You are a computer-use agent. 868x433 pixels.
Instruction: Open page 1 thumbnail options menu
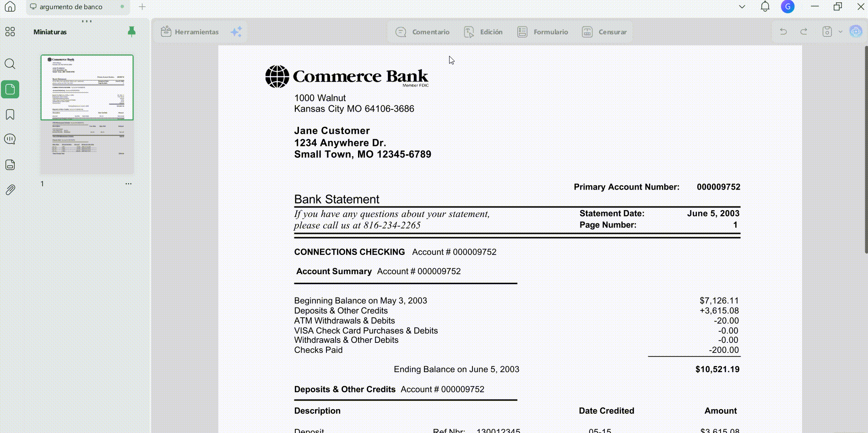tap(129, 184)
